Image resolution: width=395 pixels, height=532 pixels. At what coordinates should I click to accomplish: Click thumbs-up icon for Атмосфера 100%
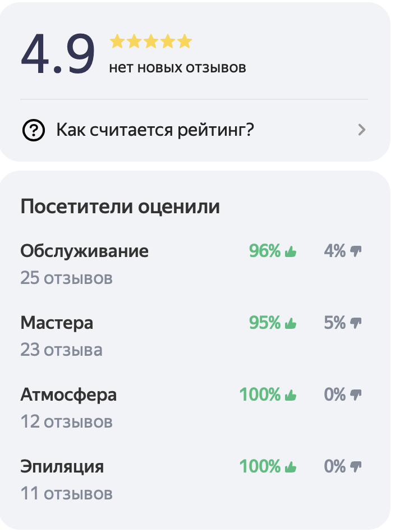[x=291, y=395]
